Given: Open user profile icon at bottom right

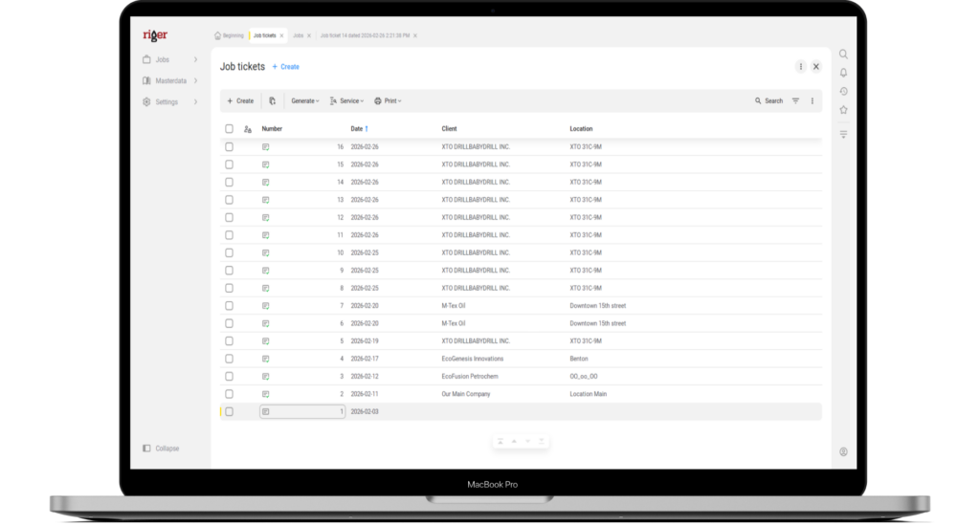Looking at the screenshot, I should tap(843, 451).
